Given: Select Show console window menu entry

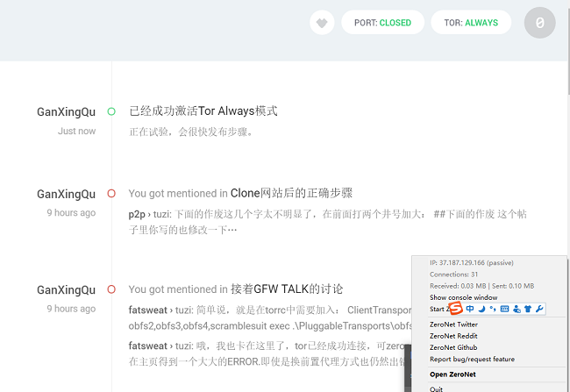Looking at the screenshot, I should coord(464,297).
